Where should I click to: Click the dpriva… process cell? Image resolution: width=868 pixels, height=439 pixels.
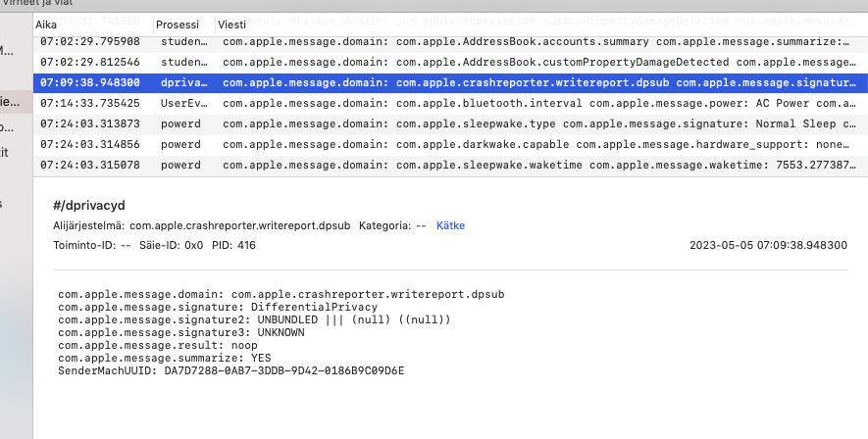pos(184,83)
